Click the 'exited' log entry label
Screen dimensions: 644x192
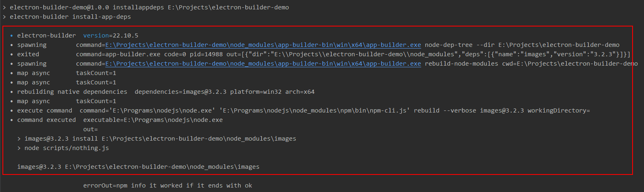[28, 54]
